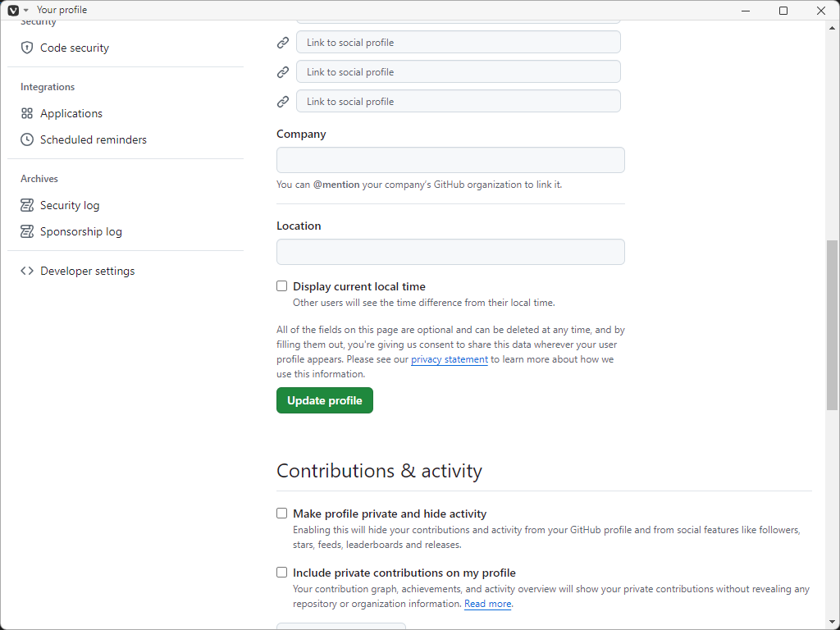Click the Sponsorship log icon

click(27, 231)
